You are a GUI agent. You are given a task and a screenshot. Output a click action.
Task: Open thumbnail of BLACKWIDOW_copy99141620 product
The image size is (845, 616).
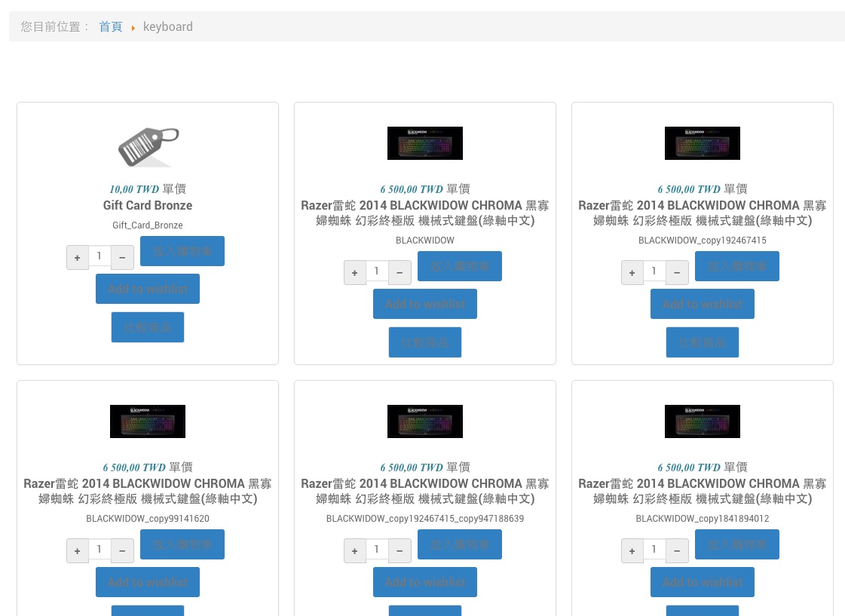[148, 421]
